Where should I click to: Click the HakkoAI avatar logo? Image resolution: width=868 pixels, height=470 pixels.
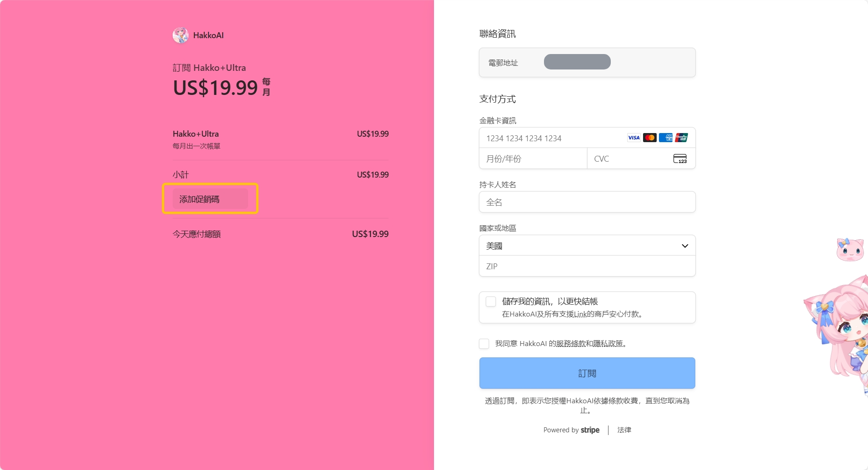[x=180, y=35]
